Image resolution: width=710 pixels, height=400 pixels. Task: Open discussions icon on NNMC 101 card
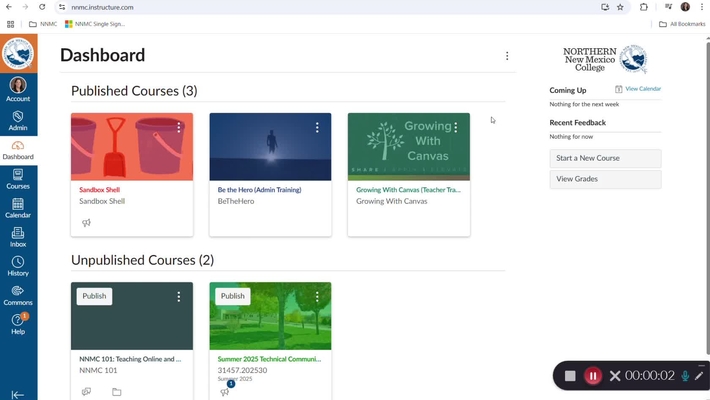(86, 391)
